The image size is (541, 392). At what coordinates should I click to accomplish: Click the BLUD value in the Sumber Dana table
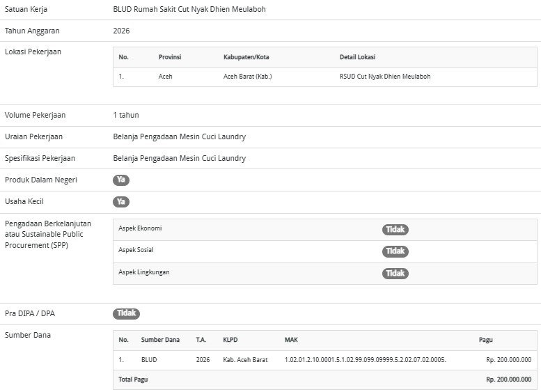point(149,360)
